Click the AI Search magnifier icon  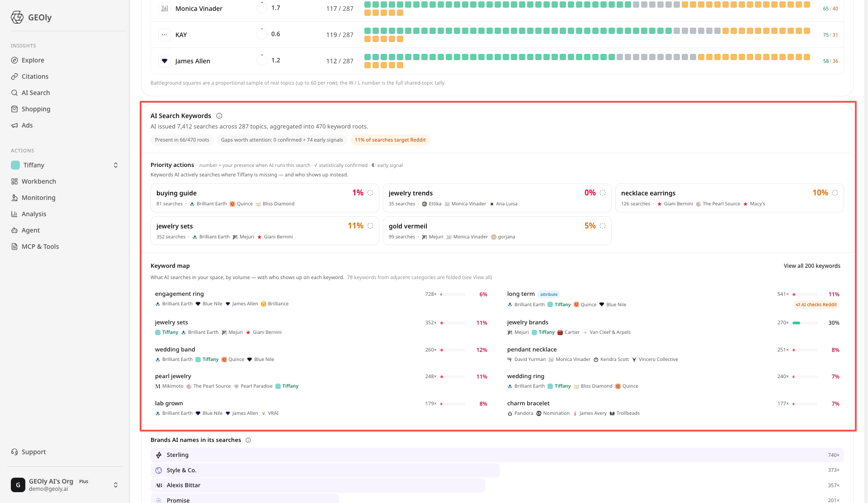(x=14, y=93)
